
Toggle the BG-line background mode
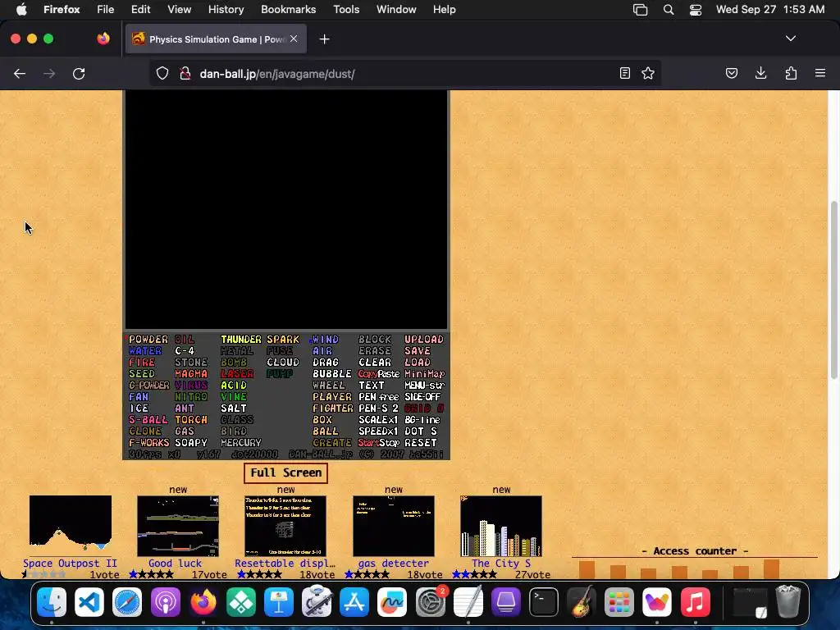pos(422,419)
